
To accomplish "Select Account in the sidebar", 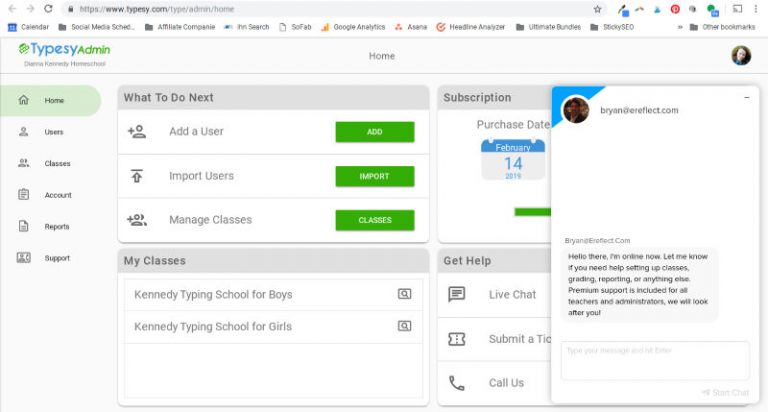I will click(57, 195).
